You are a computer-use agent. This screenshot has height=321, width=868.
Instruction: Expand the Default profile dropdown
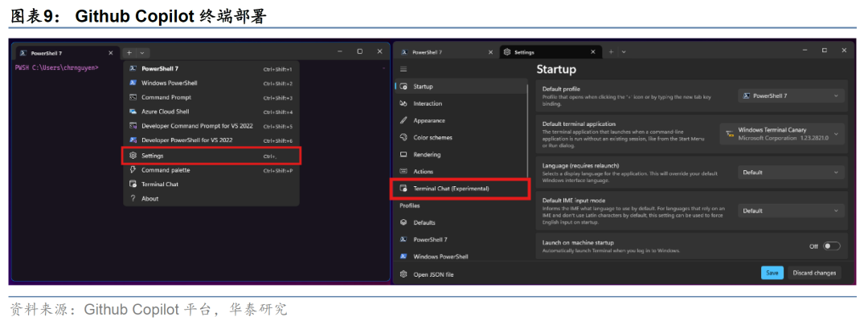(791, 95)
